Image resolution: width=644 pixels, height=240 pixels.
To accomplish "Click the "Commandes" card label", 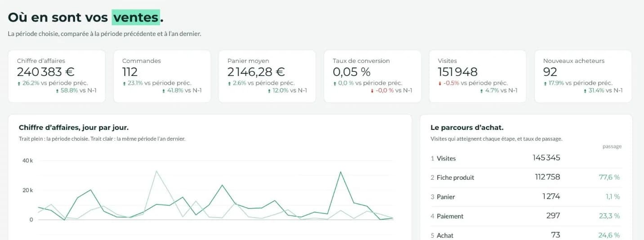I will 141,61.
